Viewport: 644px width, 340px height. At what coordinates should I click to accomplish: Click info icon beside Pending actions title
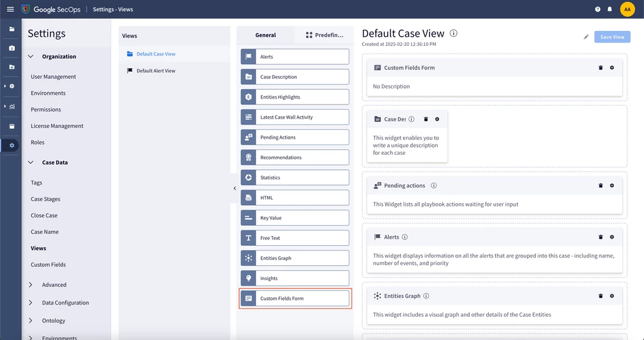(x=433, y=185)
